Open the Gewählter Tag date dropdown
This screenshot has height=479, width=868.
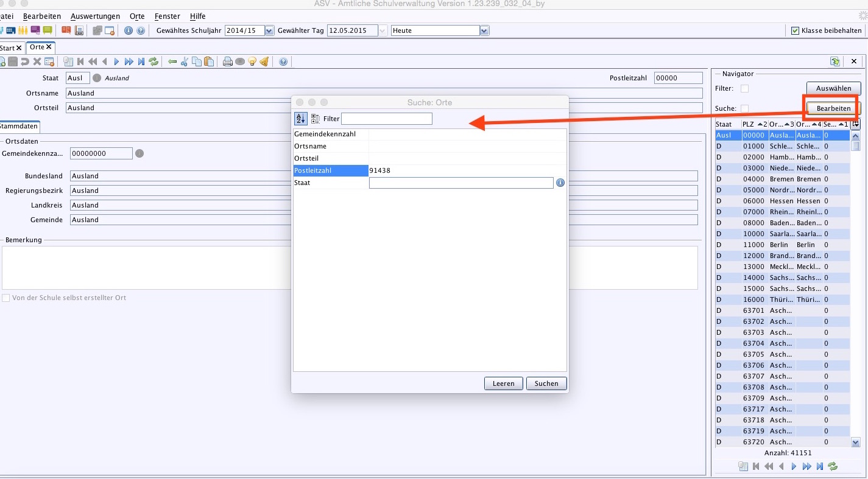383,30
